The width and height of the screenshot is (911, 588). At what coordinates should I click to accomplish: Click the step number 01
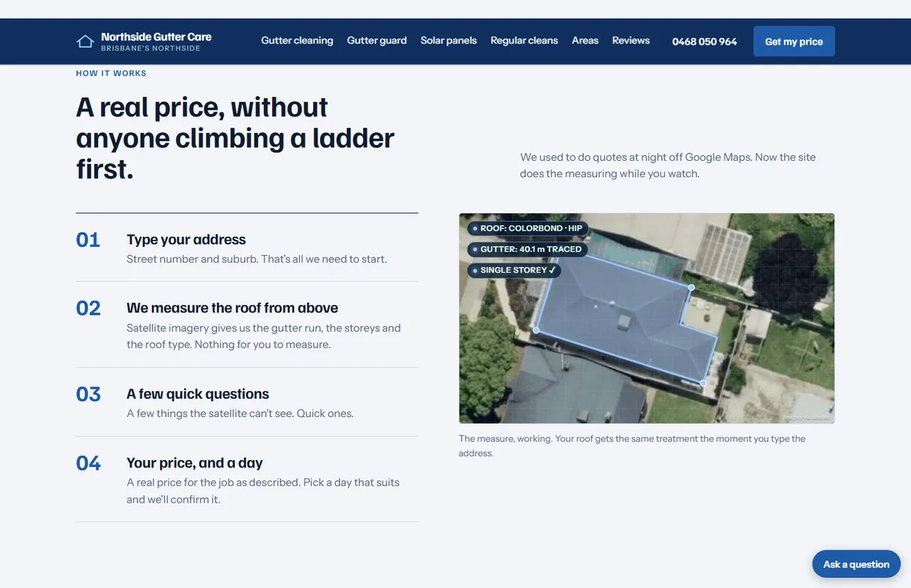(x=88, y=240)
